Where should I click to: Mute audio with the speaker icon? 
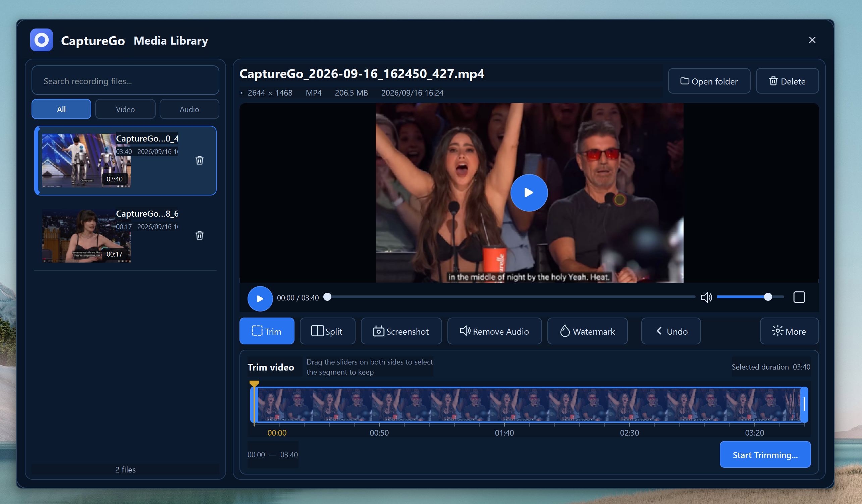coord(706,297)
